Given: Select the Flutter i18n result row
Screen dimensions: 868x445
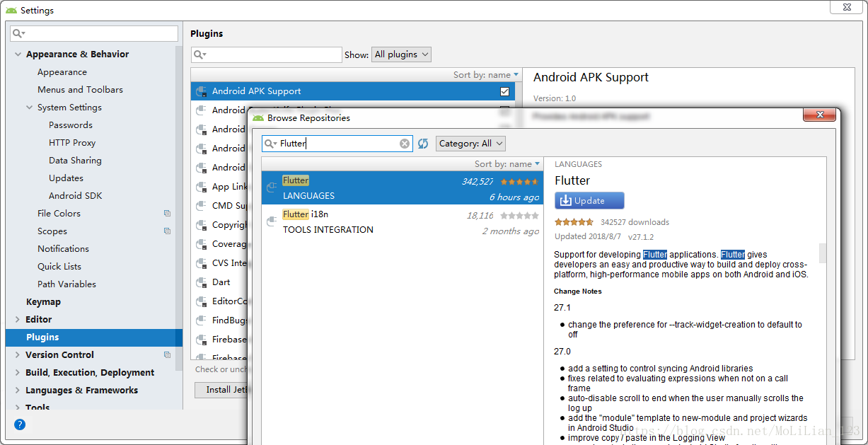Looking at the screenshot, I should pos(403,222).
